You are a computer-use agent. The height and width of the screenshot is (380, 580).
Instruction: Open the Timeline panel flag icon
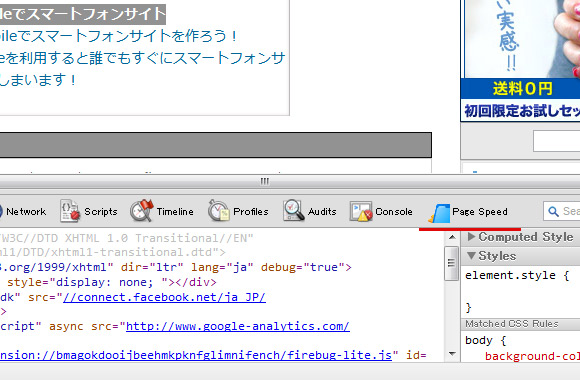tap(141, 211)
